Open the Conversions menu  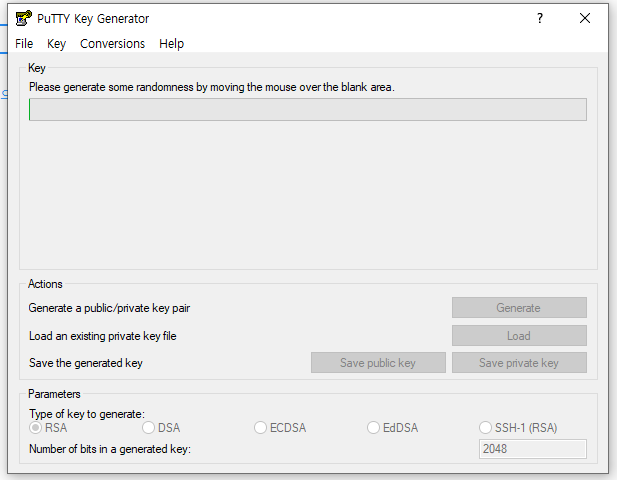coord(113,44)
